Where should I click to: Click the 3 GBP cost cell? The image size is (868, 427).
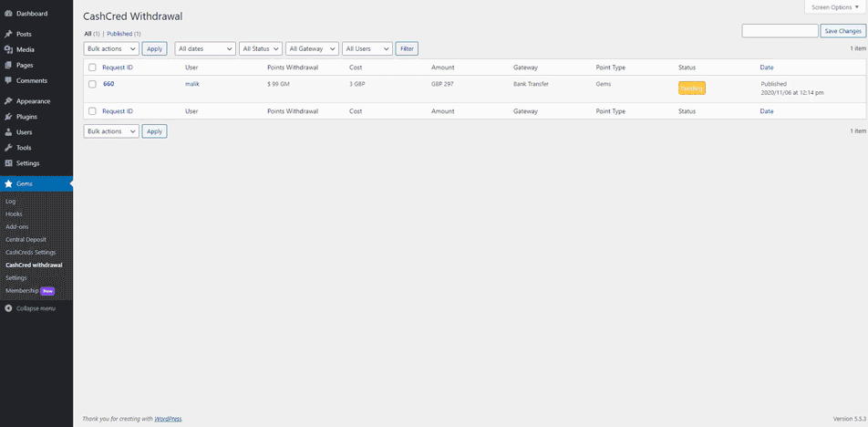click(x=356, y=84)
